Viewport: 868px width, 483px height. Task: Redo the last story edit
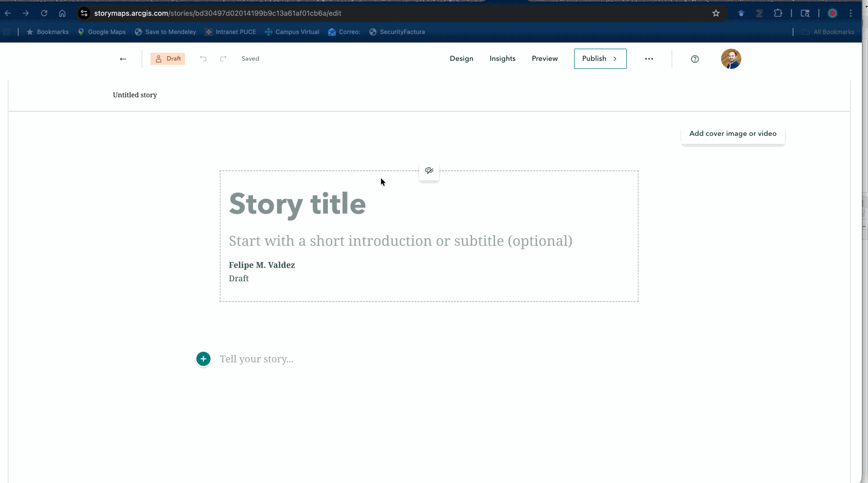pyautogui.click(x=223, y=59)
